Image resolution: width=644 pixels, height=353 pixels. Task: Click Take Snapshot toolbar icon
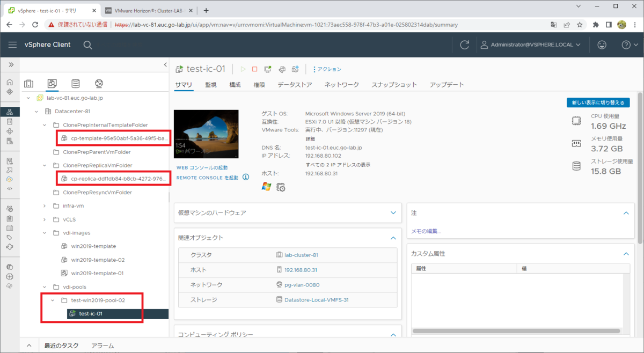[x=295, y=69]
